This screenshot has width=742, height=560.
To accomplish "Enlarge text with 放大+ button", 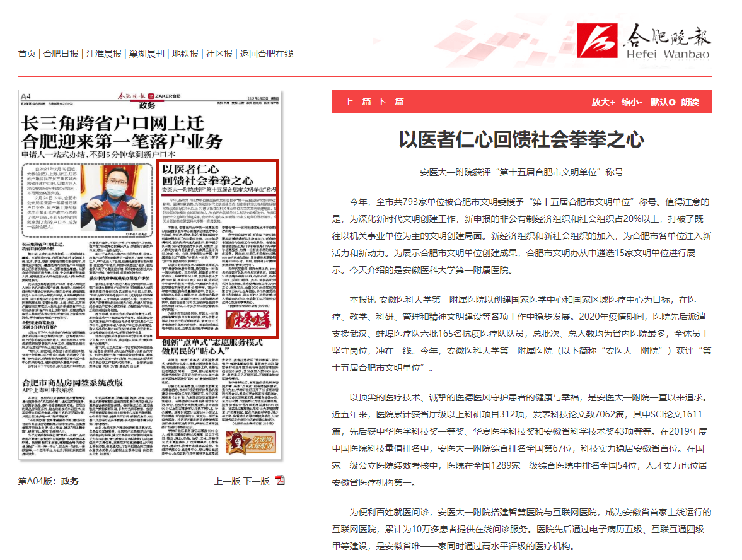I will [x=603, y=102].
